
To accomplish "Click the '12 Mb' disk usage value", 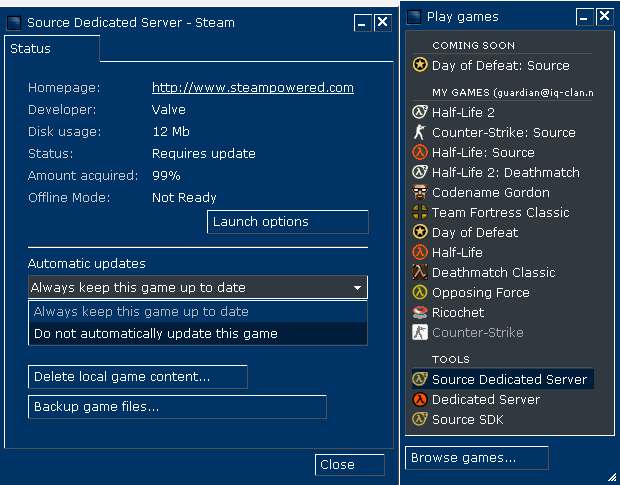I will 171,131.
